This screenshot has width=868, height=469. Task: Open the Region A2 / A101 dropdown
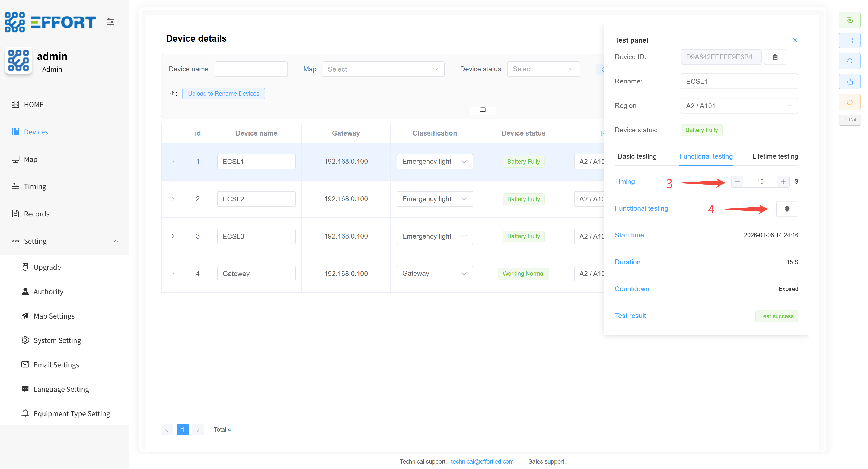coord(739,106)
